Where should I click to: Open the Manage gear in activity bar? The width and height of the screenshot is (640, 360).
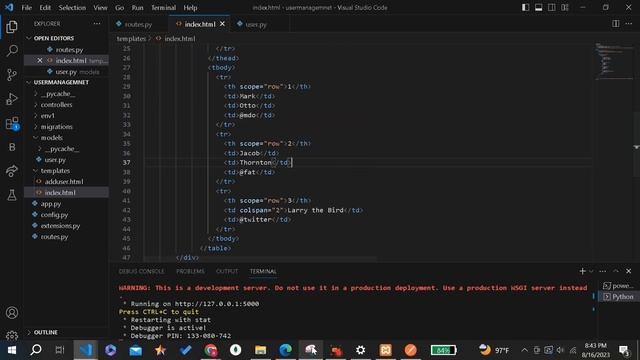(12, 336)
